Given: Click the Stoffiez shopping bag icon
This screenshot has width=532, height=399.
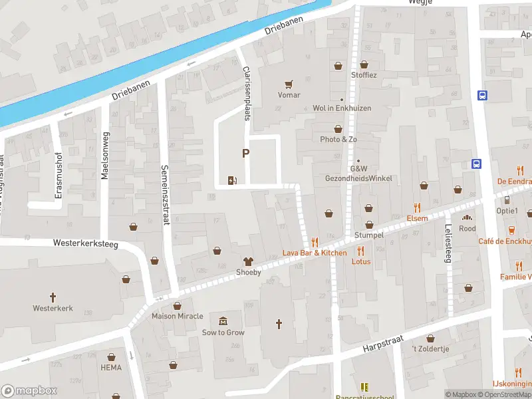Looking at the screenshot, I should pos(364,64).
